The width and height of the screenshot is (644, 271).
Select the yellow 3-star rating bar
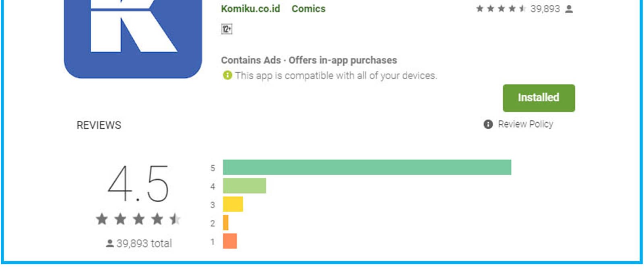click(x=233, y=204)
